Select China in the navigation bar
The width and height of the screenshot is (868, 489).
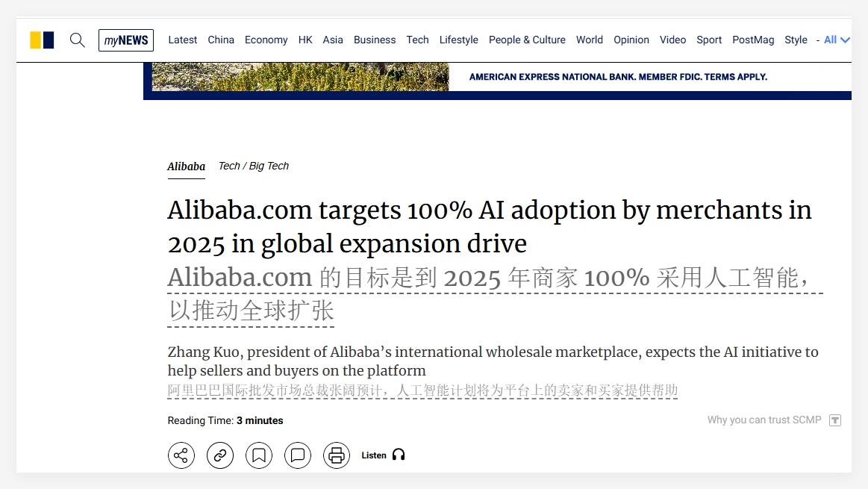[221, 40]
